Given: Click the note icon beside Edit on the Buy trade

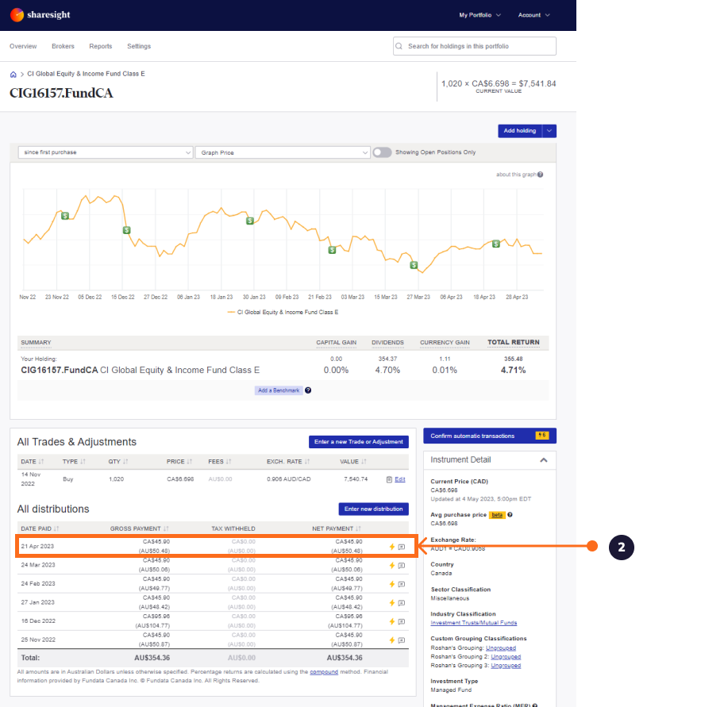Looking at the screenshot, I should [389, 479].
